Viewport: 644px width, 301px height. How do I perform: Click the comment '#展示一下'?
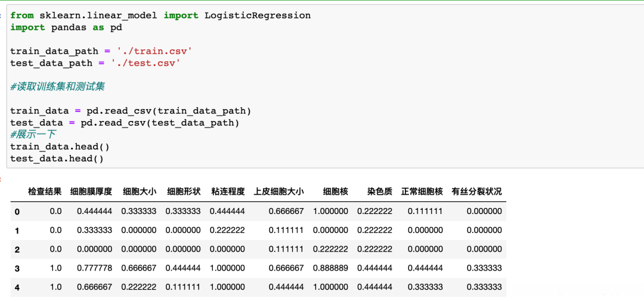[33, 135]
